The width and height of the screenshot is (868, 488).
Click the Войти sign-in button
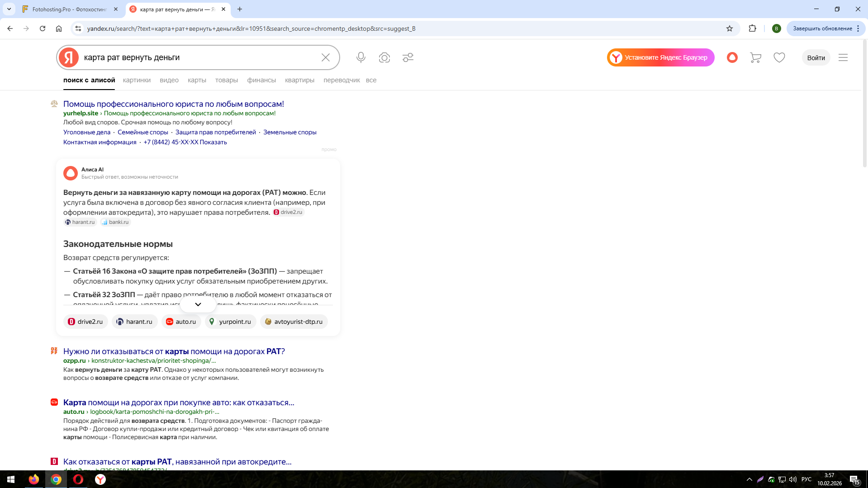pos(816,57)
